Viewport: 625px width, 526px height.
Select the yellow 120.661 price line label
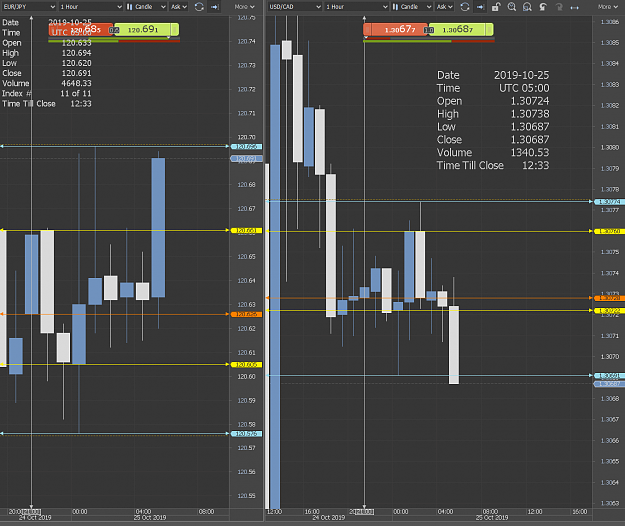246,230
